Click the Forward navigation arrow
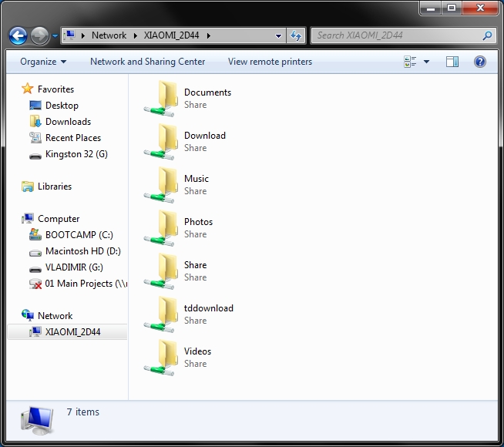This screenshot has height=447, width=504. click(x=39, y=35)
